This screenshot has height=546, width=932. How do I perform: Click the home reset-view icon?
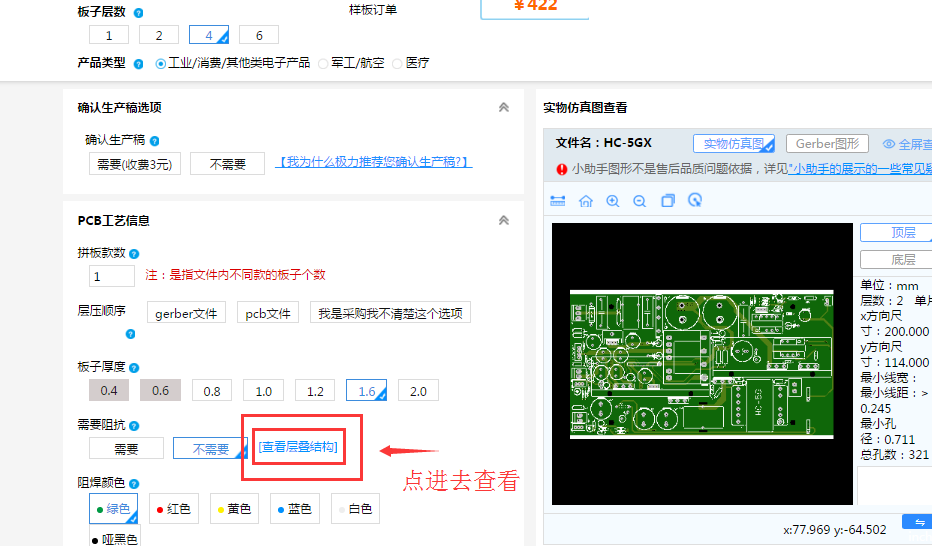(x=586, y=201)
